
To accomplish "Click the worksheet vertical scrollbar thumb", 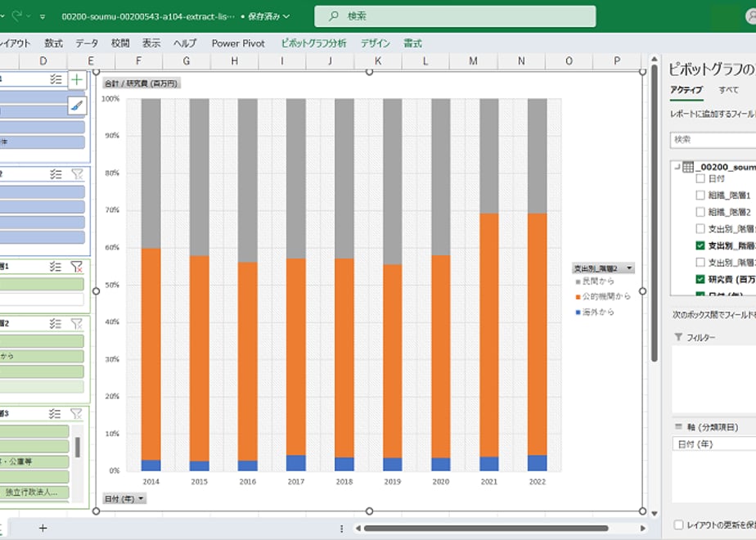I will click(655, 213).
